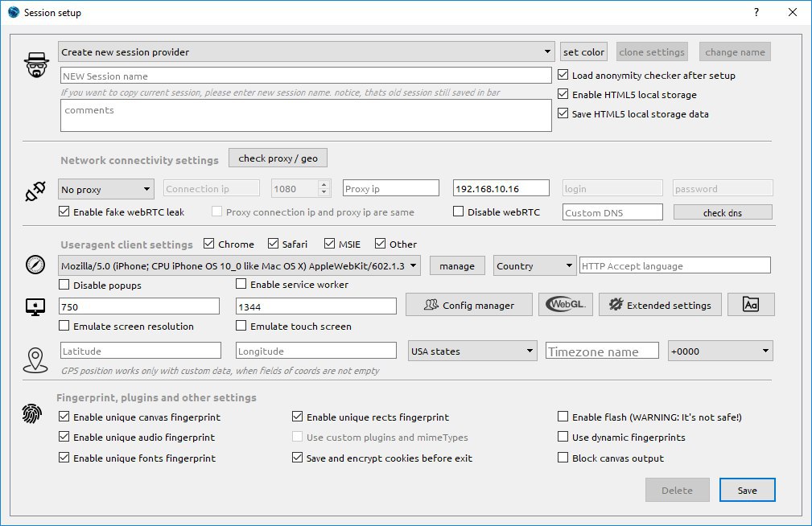
Task: Click the Delete button
Action: coord(678,490)
